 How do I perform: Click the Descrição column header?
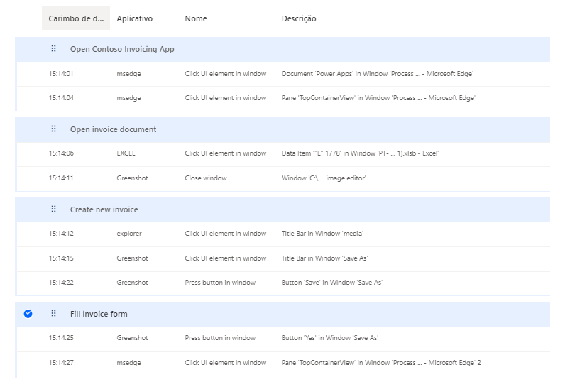click(299, 18)
